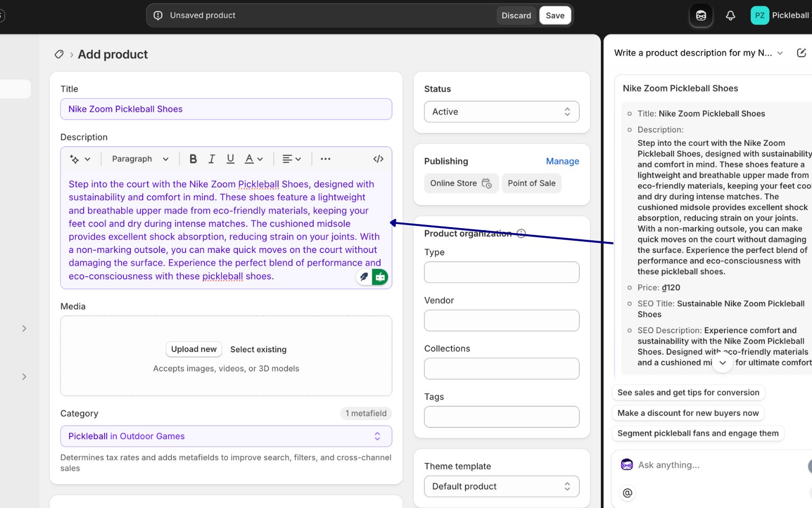The image size is (812, 508).
Task: Start a new Sidekick chat with the compose icon
Action: pos(801,53)
